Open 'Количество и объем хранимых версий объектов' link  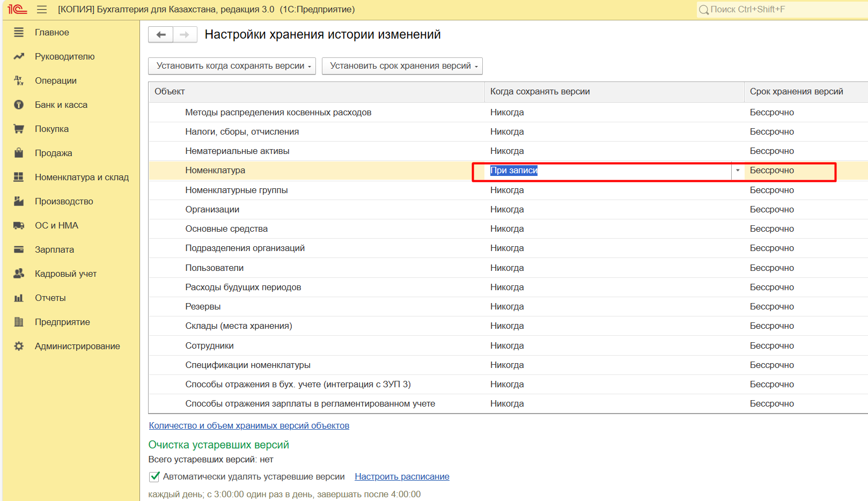coord(249,425)
